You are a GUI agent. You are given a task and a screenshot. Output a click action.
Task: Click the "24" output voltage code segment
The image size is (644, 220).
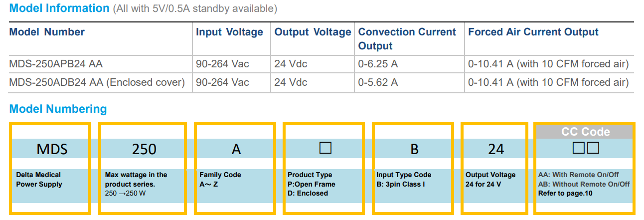496,149
